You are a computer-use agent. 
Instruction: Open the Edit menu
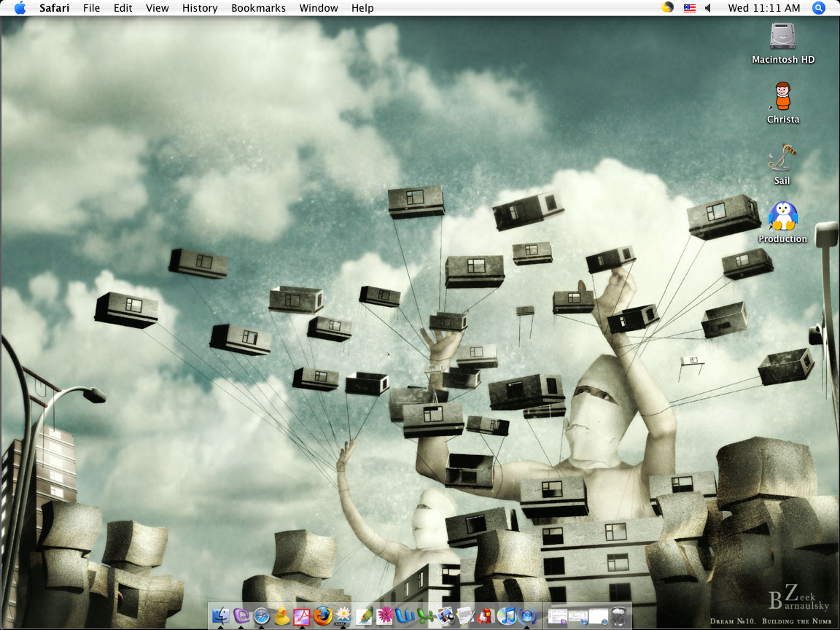122,8
